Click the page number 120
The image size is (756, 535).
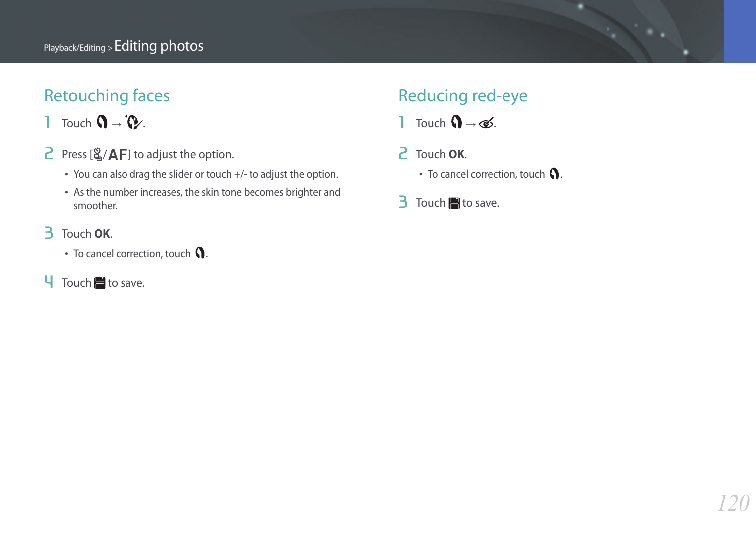pos(733,503)
